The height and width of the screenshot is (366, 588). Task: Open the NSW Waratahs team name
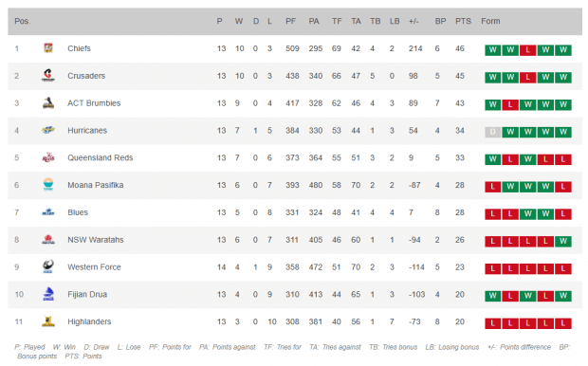pyautogui.click(x=95, y=240)
